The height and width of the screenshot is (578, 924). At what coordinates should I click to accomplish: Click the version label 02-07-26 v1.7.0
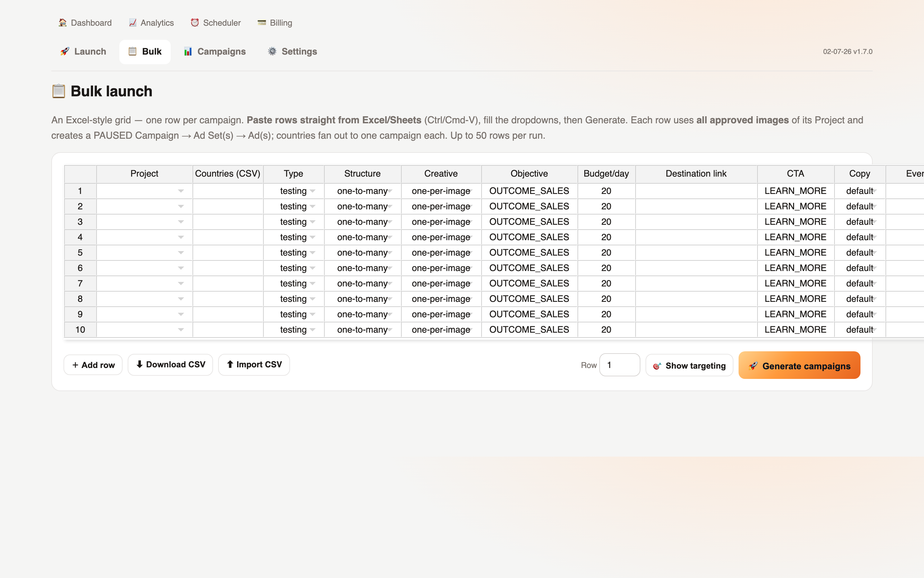coord(848,52)
